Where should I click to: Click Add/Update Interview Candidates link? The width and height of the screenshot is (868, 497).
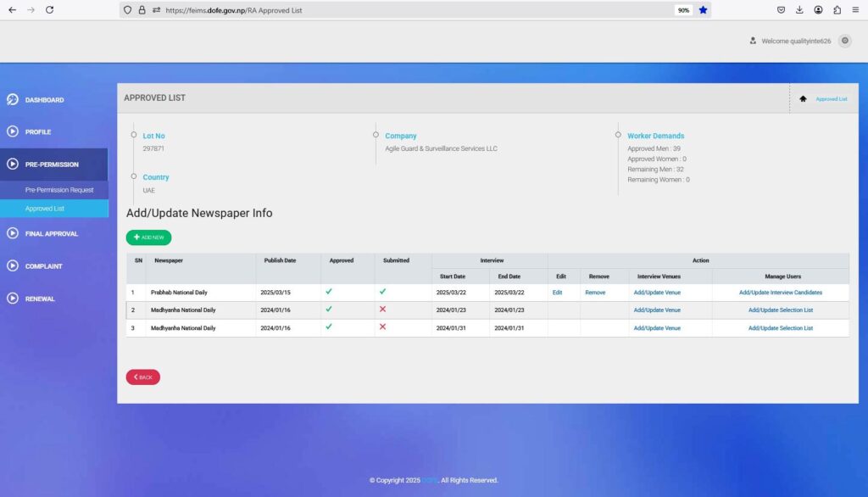click(780, 293)
